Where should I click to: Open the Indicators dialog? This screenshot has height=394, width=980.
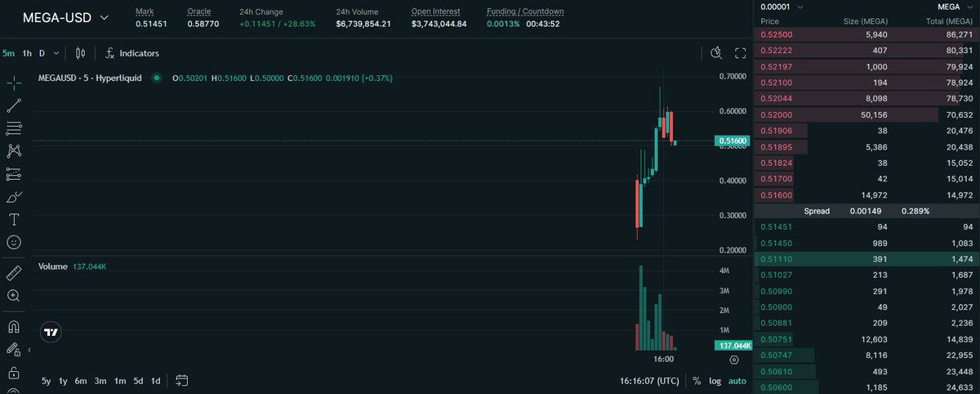[131, 53]
